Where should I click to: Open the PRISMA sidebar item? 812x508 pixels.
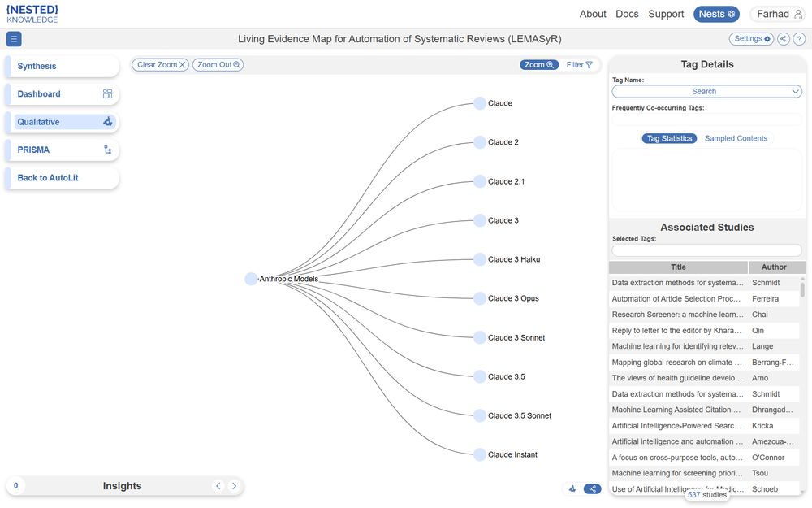tap(63, 150)
